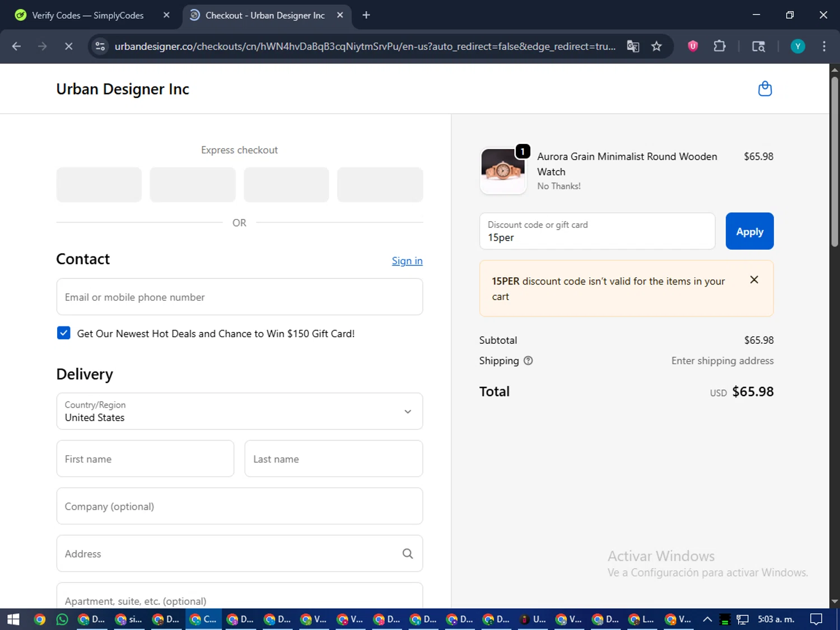Open the Extensions puzzle icon

point(720,46)
